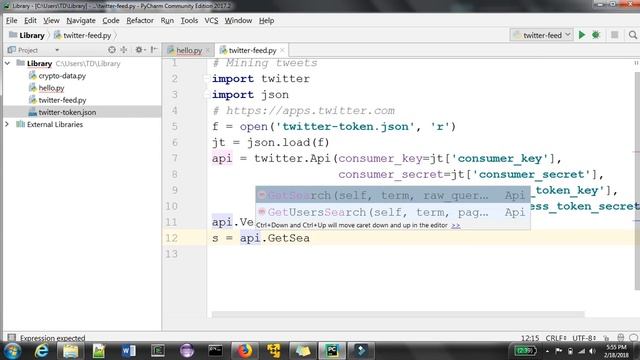Select hello.py in the project tree
Viewport: 640px width, 360px height.
click(51, 88)
